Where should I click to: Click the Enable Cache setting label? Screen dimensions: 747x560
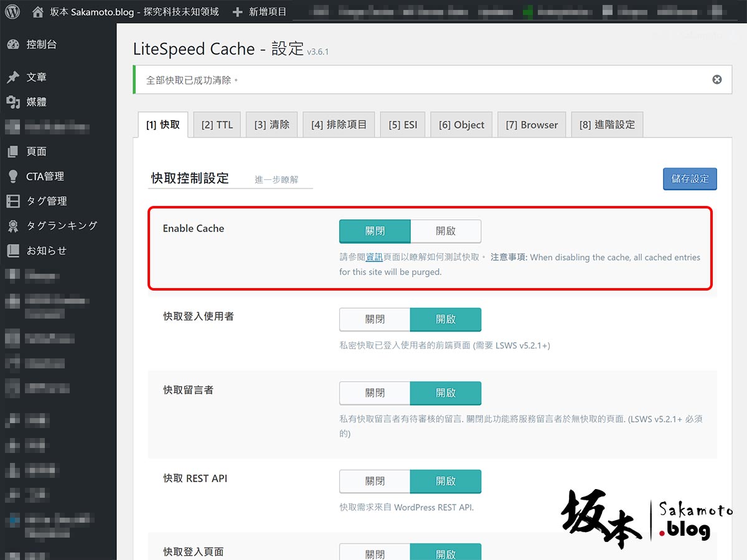(x=194, y=228)
